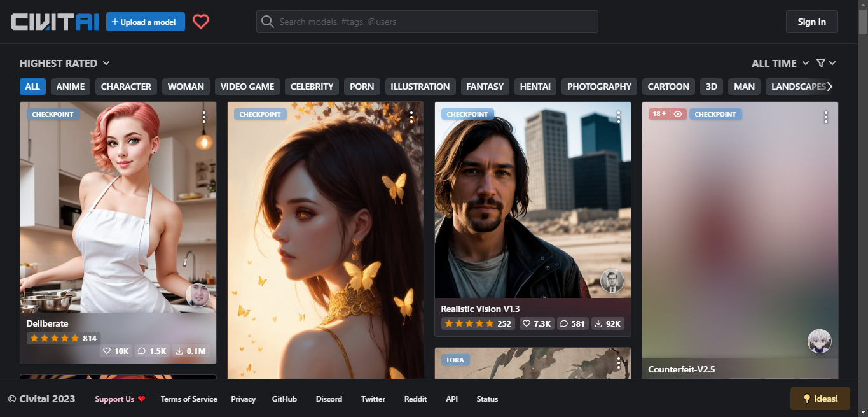
Task: Click the 1.5K comments icon on Deliberate
Action: tap(142, 351)
